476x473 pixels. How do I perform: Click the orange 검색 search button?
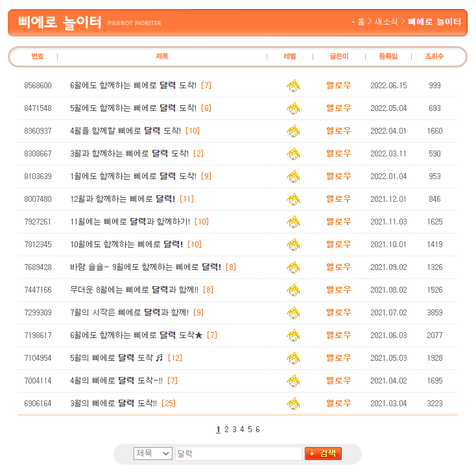coord(324,454)
